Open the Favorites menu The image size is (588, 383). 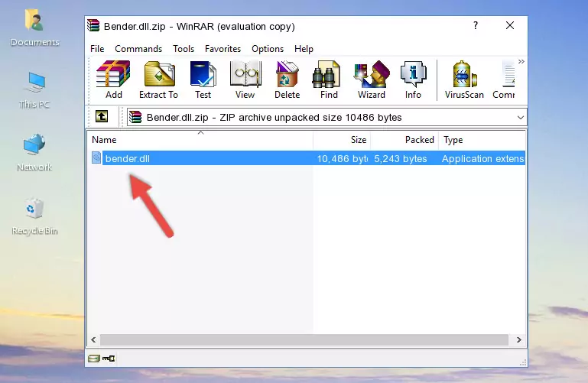coord(223,49)
